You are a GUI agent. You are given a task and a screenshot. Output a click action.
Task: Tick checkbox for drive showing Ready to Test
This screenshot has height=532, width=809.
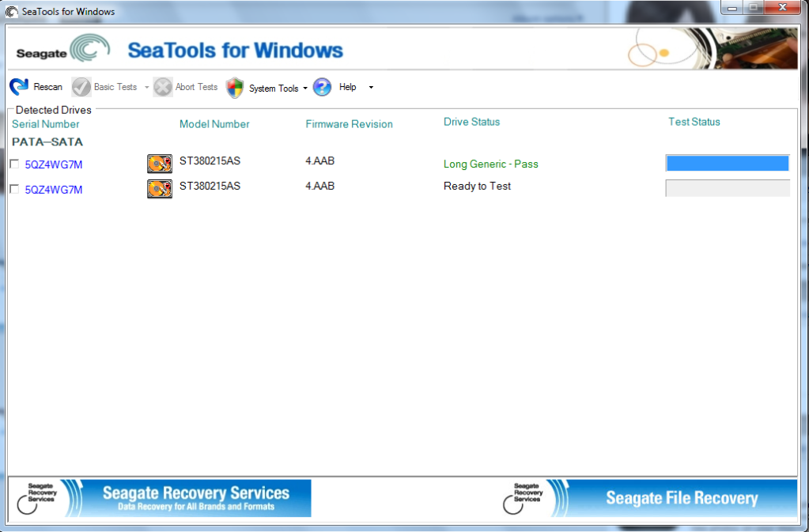pyautogui.click(x=14, y=189)
